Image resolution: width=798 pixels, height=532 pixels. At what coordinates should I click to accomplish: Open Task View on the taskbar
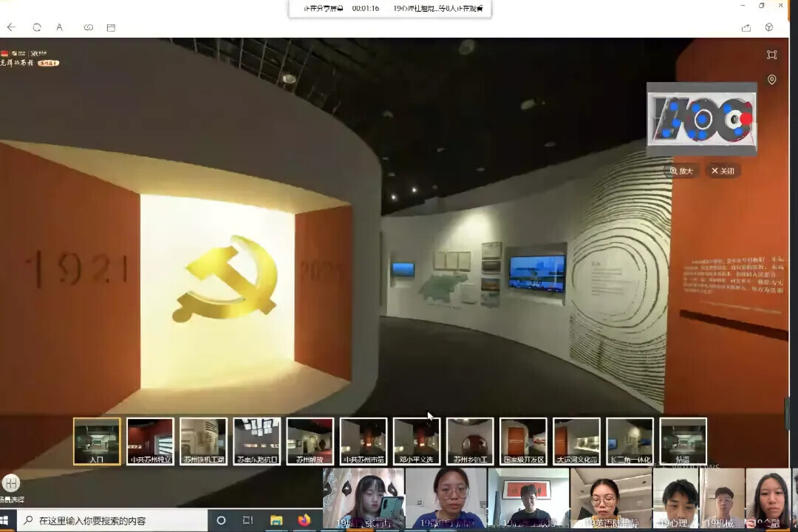[x=248, y=520]
